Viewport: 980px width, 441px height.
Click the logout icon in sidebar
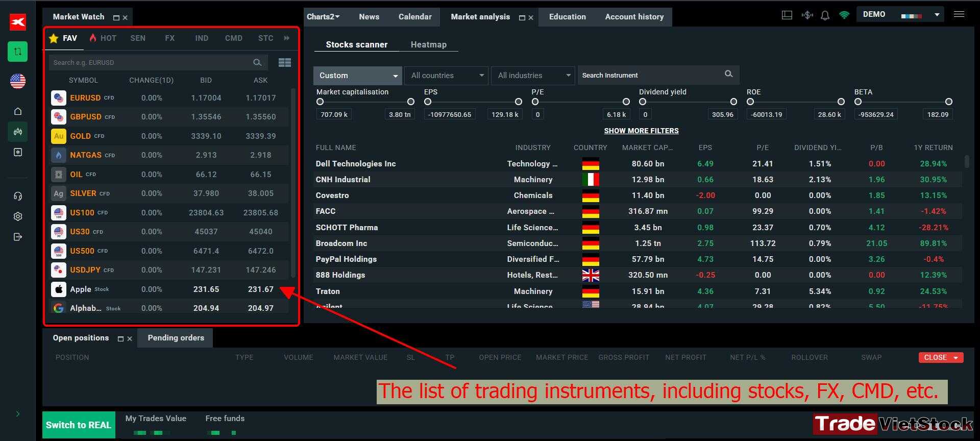coord(18,237)
